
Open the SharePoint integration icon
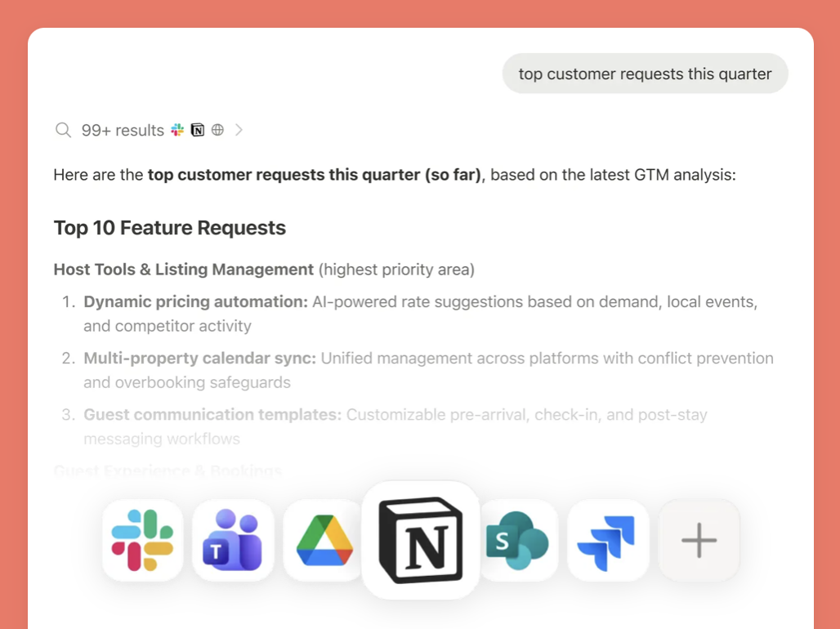[x=518, y=540]
